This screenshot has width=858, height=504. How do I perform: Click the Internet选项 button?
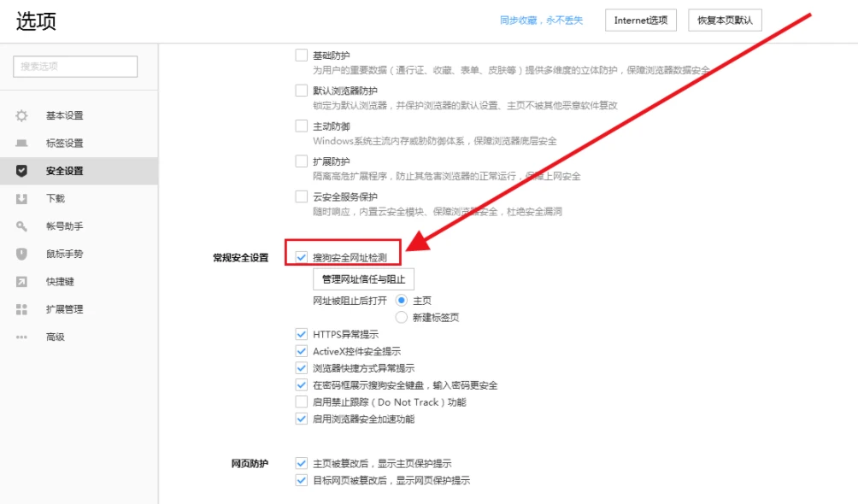point(641,21)
